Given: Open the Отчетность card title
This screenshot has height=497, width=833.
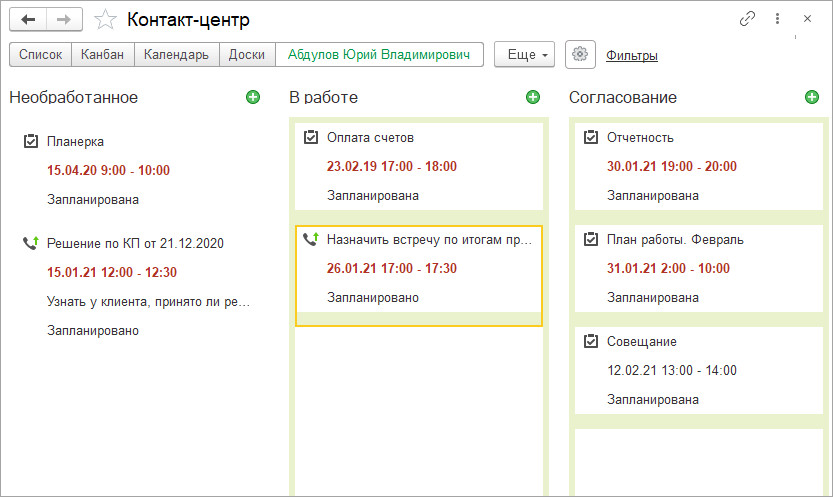Looking at the screenshot, I should click(x=640, y=138).
